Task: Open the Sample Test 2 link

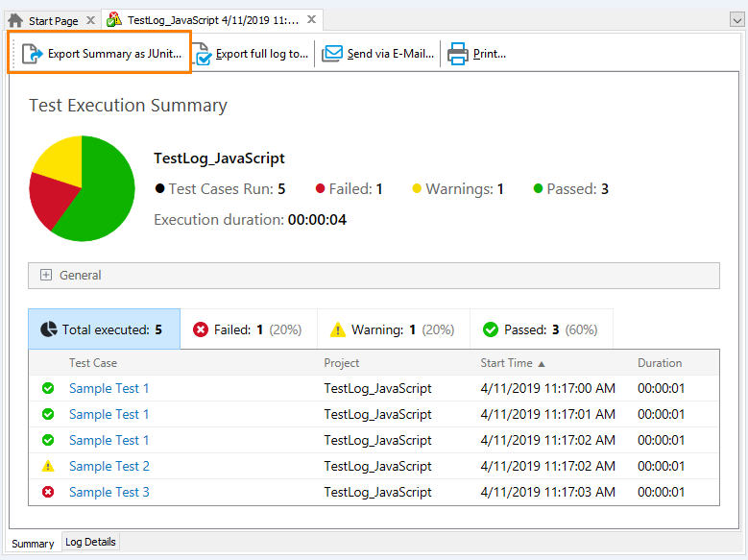Action: pyautogui.click(x=109, y=466)
